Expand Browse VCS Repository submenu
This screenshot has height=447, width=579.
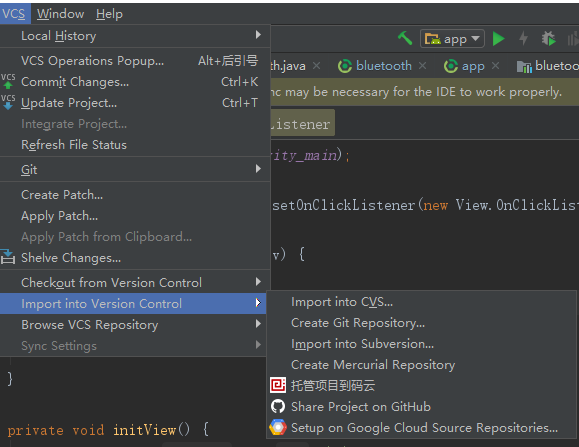pyautogui.click(x=133, y=324)
